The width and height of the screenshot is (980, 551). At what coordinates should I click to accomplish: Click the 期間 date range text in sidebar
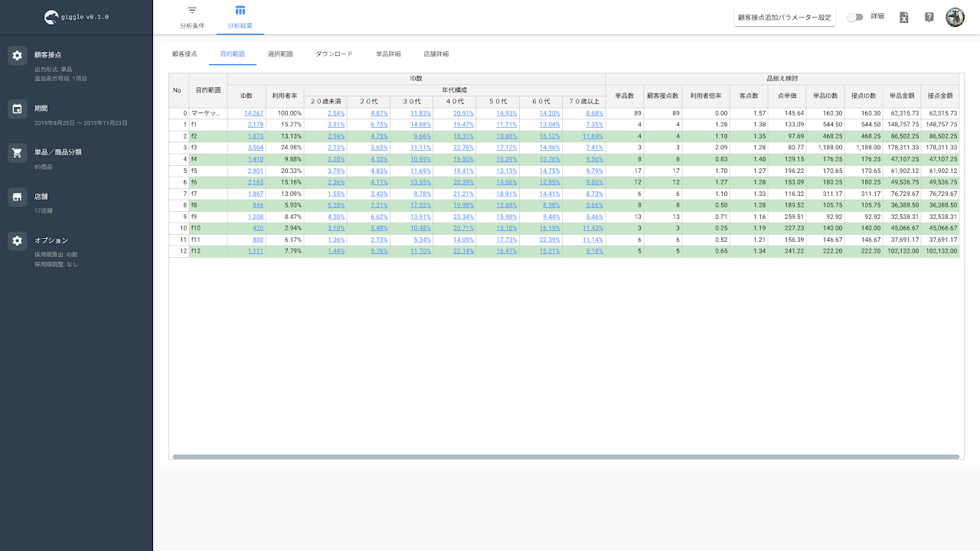(x=80, y=122)
